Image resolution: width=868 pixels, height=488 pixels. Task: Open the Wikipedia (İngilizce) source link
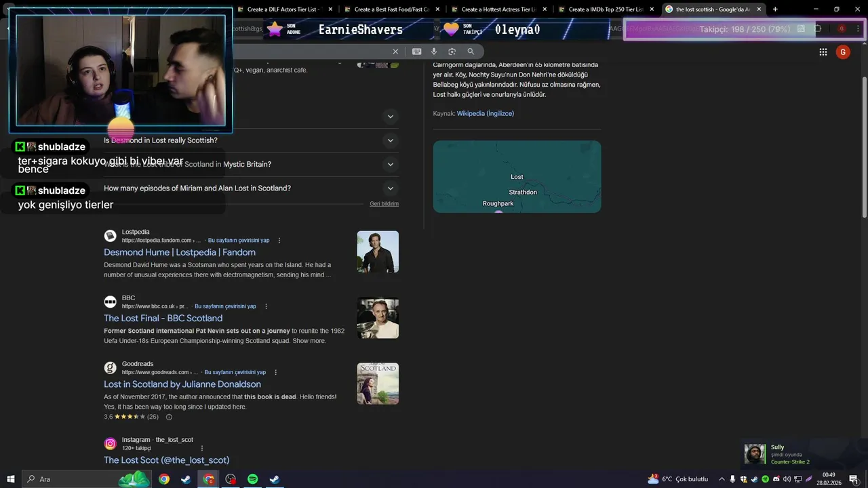tap(486, 113)
